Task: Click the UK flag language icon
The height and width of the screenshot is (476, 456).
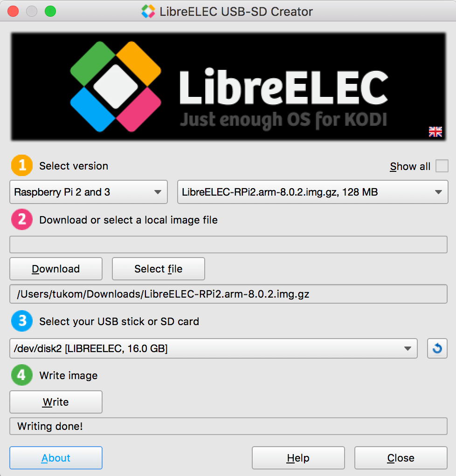Action: pyautogui.click(x=435, y=131)
